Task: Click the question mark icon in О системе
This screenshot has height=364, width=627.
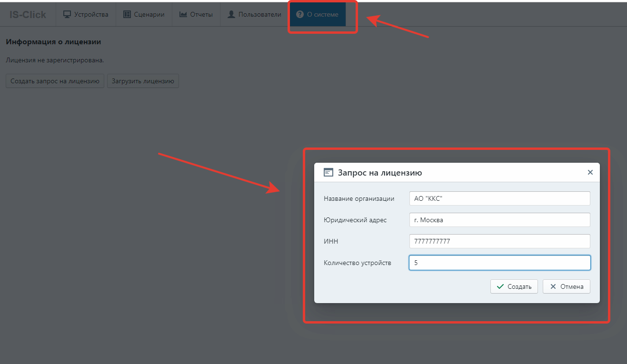Action: [x=300, y=14]
